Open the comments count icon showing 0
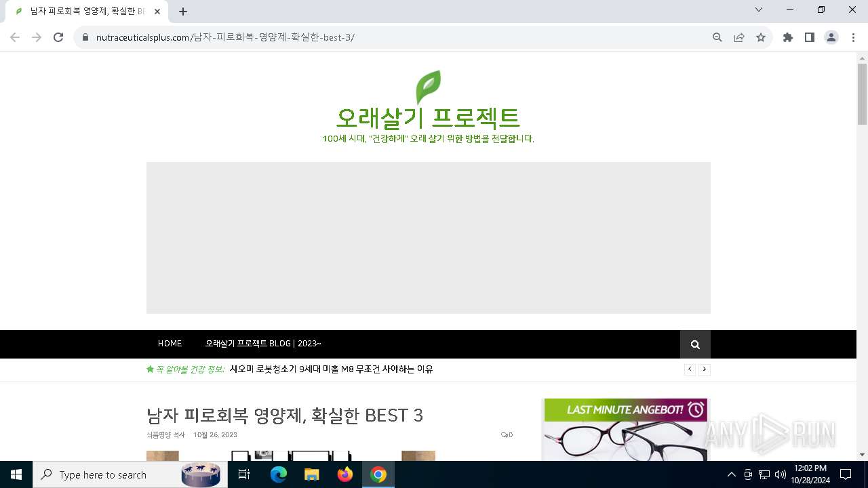This screenshot has height=488, width=868. click(x=507, y=435)
